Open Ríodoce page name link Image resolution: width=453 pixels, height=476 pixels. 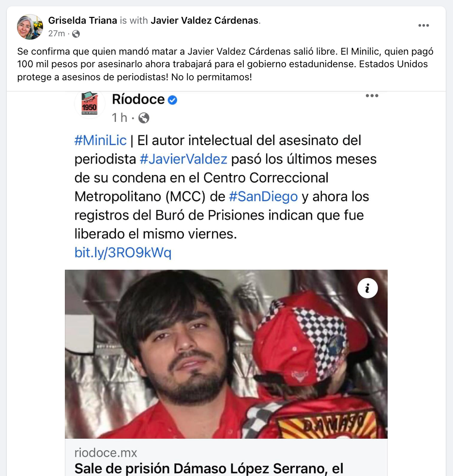tap(138, 99)
